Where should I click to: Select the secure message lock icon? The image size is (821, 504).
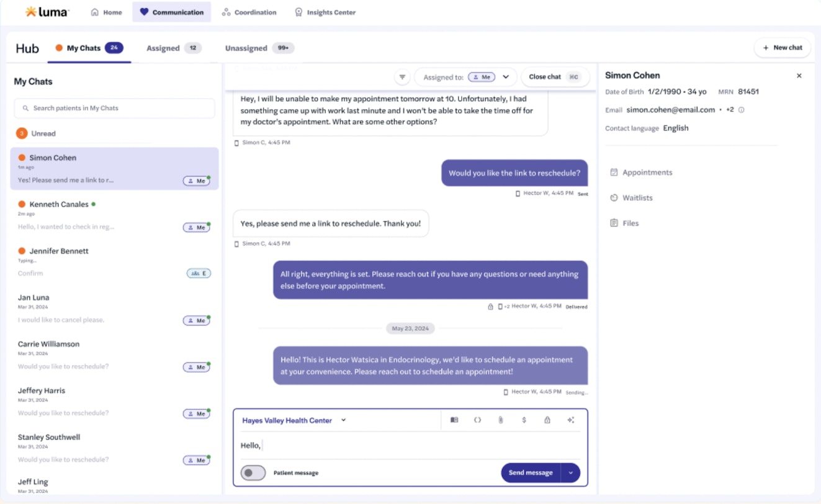click(x=547, y=420)
